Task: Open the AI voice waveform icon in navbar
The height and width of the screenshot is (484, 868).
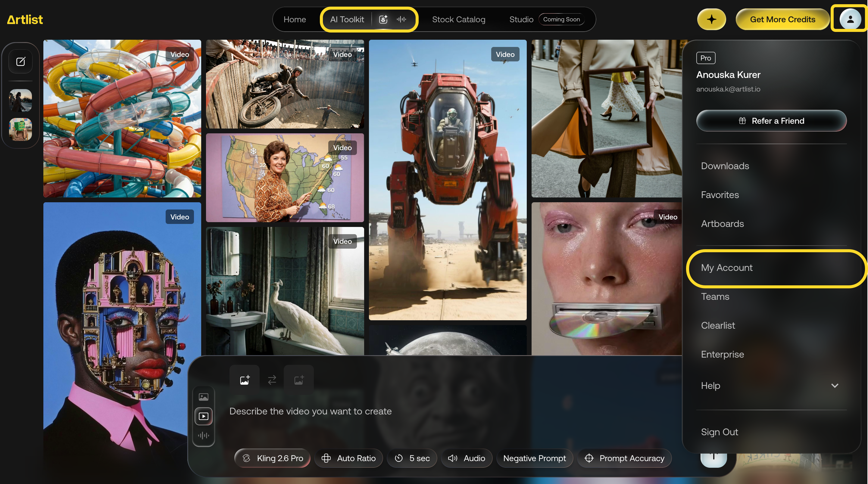Action: (x=401, y=20)
